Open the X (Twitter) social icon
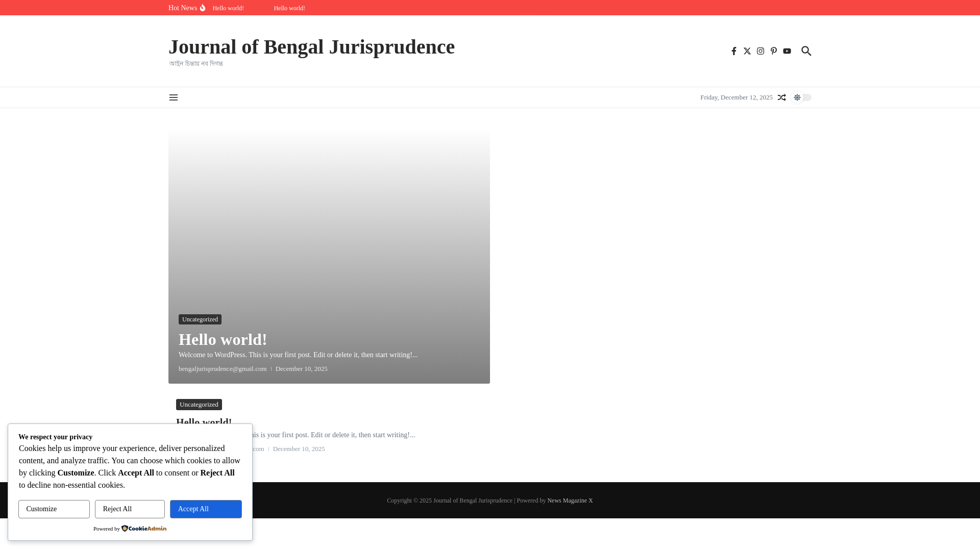The image size is (980, 551). pos(747,51)
